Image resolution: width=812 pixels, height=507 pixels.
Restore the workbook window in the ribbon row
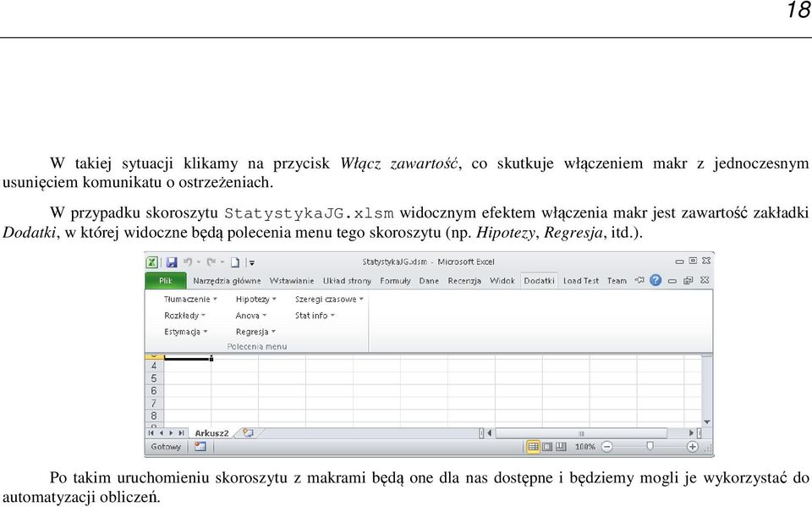[689, 280]
